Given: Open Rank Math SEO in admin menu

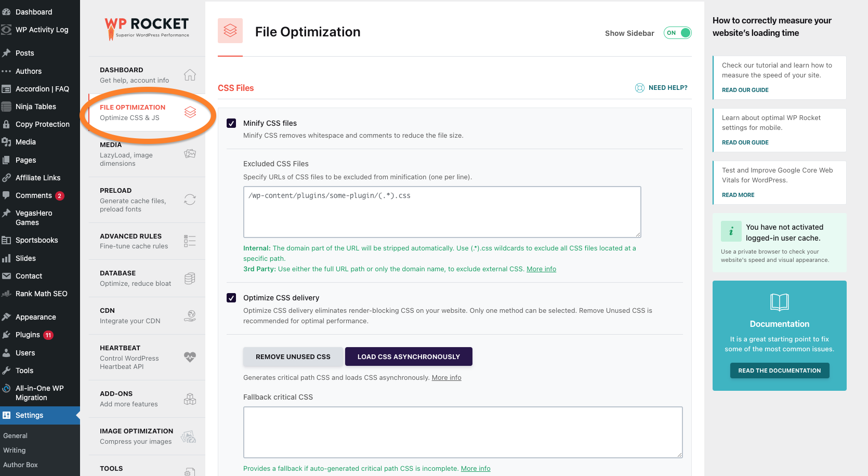Looking at the screenshot, I should click(40, 294).
